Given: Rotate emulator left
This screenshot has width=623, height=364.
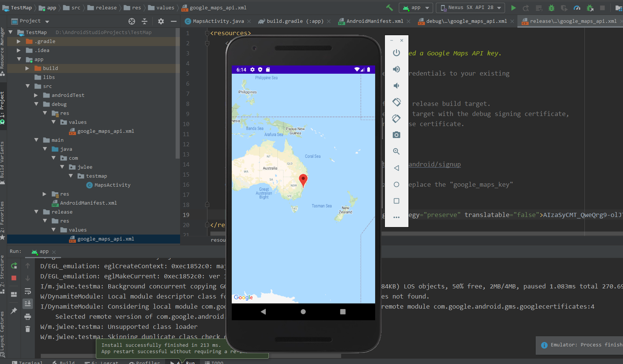Looking at the screenshot, I should (396, 102).
